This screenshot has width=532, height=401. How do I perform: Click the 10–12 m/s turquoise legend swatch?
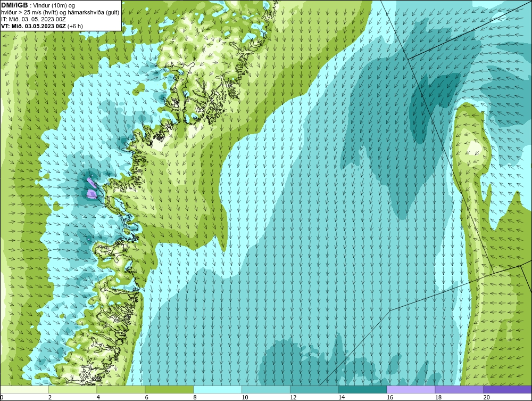point(266,389)
